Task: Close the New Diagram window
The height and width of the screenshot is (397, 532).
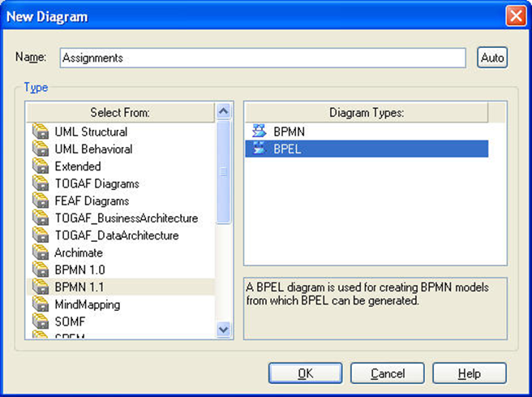Action: click(516, 16)
